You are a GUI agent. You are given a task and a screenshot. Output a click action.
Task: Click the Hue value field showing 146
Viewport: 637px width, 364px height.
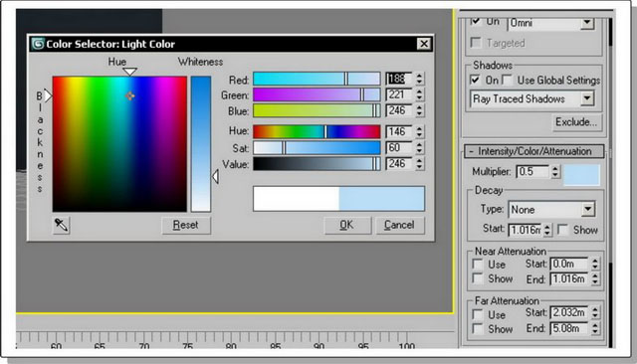click(400, 131)
